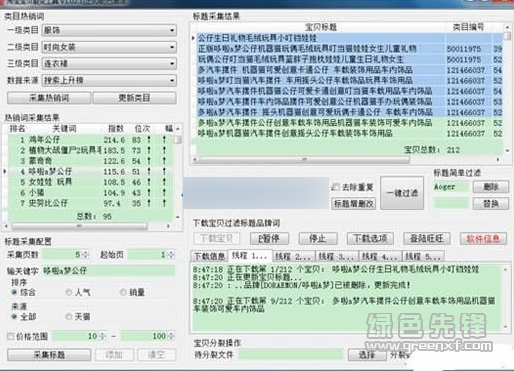Viewport: 514px width, 371px height.
Task: Select title row 哆啦a梦机器猫汽车摆件创意摇头公仔
Action: tap(349, 133)
